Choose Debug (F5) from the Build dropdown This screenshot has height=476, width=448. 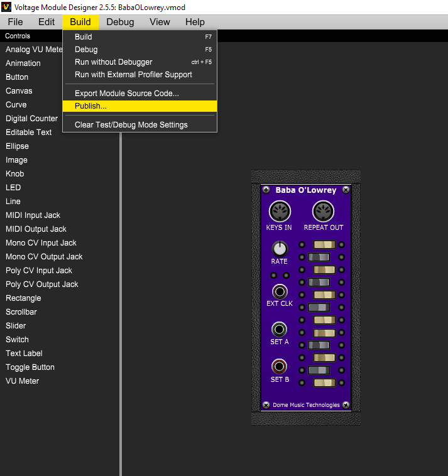139,50
